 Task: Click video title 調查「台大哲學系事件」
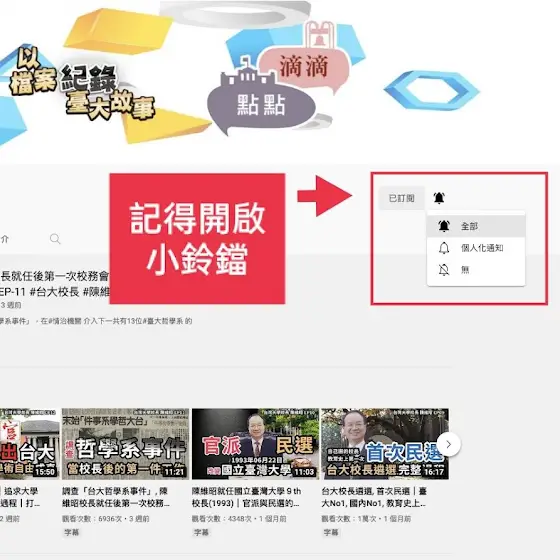[115, 497]
